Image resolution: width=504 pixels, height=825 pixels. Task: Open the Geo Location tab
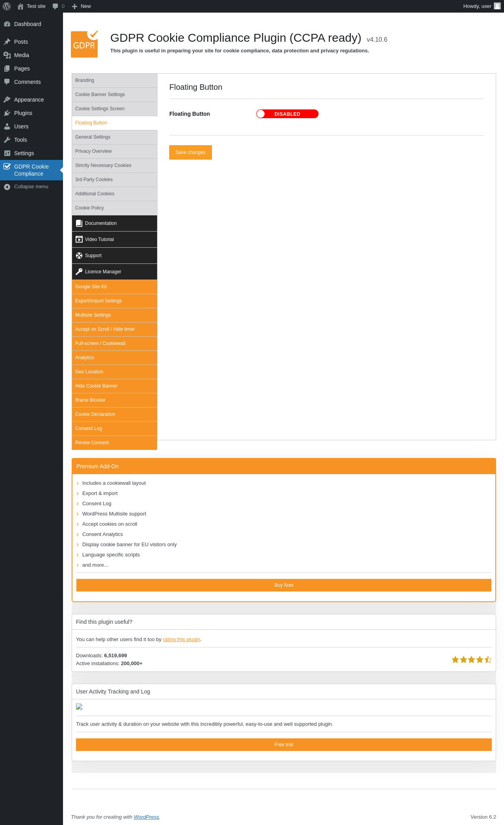115,372
